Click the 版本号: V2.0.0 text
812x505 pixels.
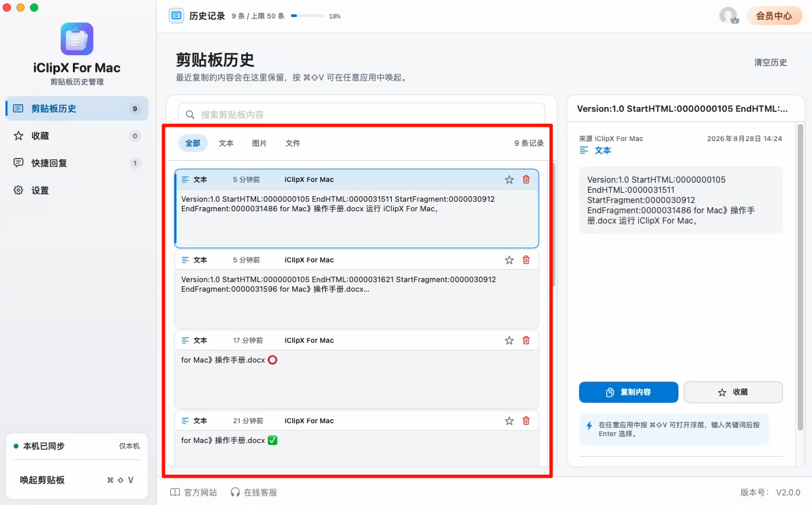770,492
